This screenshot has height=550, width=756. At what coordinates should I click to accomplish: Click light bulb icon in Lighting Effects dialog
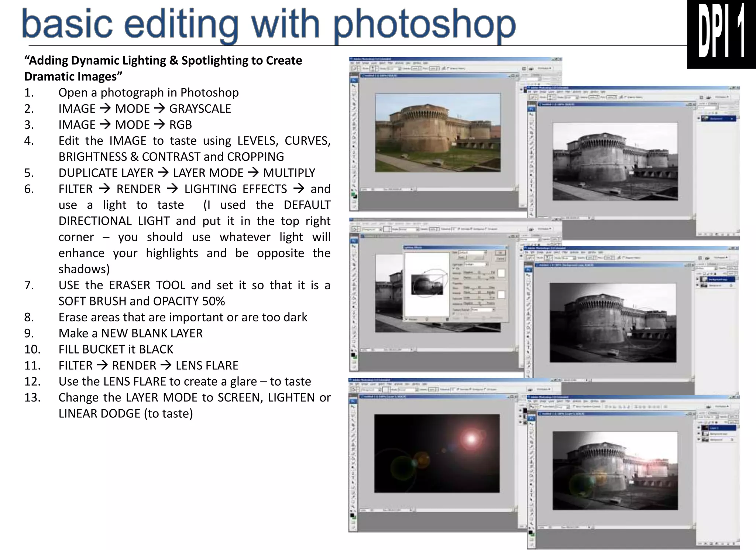[x=427, y=319]
